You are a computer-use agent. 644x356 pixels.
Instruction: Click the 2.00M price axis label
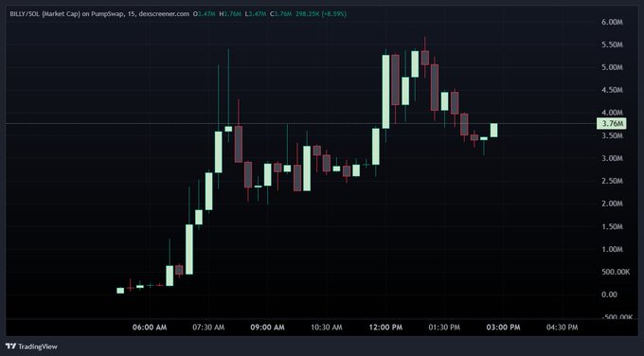(x=613, y=204)
